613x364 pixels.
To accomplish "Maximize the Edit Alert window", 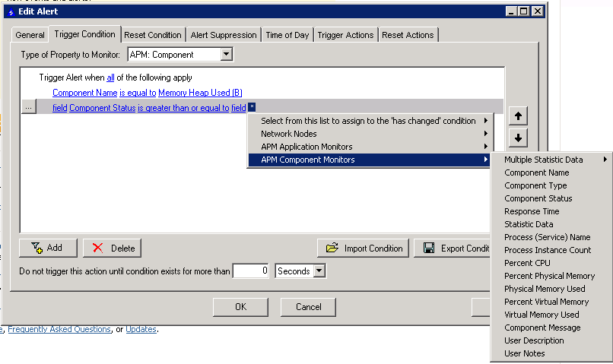I will pyautogui.click(x=524, y=11).
